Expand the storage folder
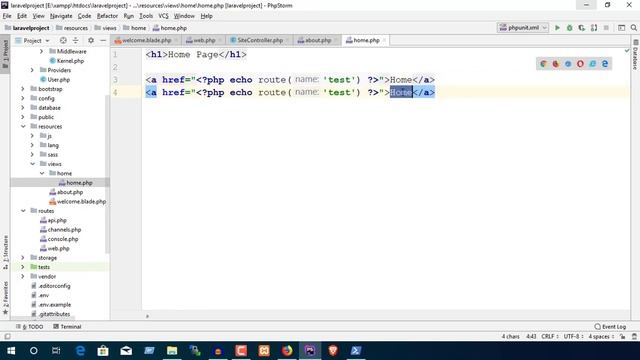The image size is (640, 360). (22, 258)
